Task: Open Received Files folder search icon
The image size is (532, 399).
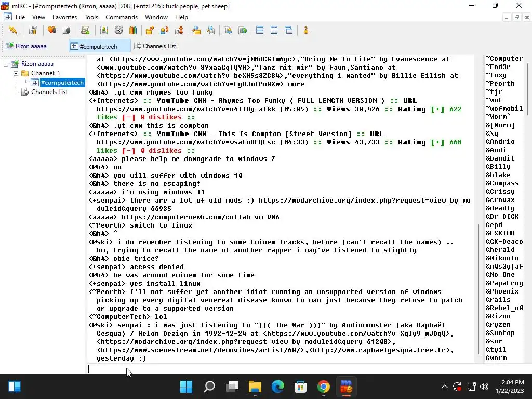Action: 196,31
